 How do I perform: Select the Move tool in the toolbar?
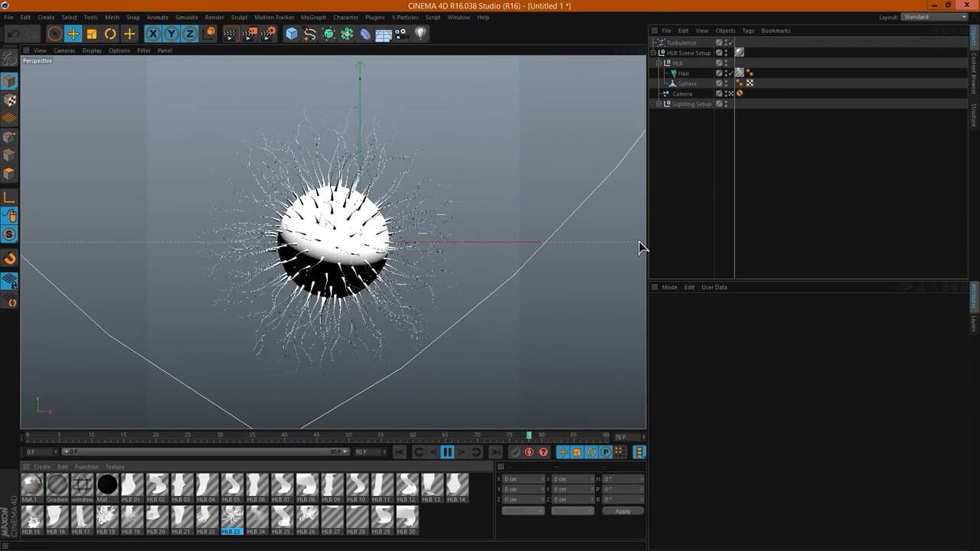[x=73, y=34]
